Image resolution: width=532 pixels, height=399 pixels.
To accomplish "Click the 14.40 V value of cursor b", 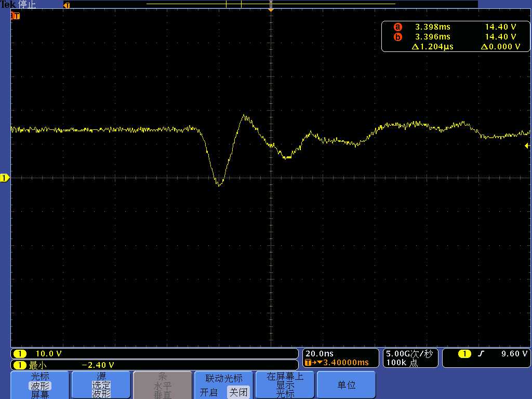I will (500, 37).
